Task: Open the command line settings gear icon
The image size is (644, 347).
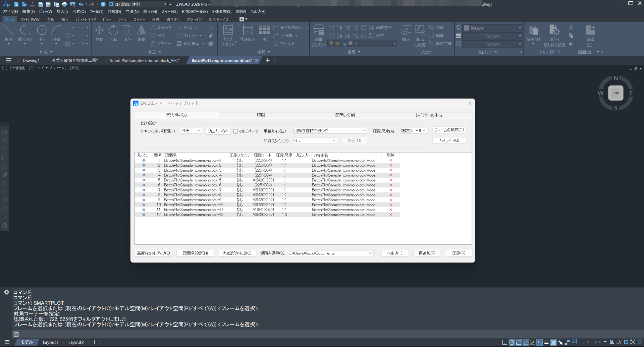Action: pos(6,292)
